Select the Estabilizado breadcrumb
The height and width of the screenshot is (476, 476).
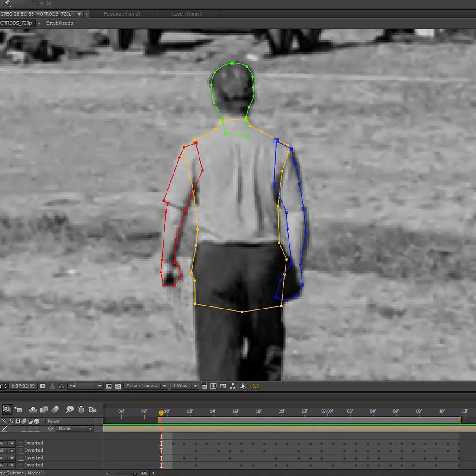(x=60, y=23)
